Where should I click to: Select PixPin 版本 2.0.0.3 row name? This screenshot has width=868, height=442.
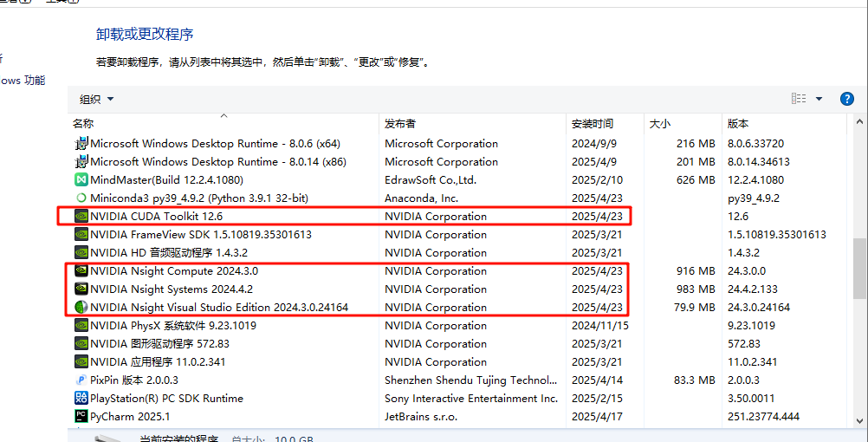pos(134,380)
